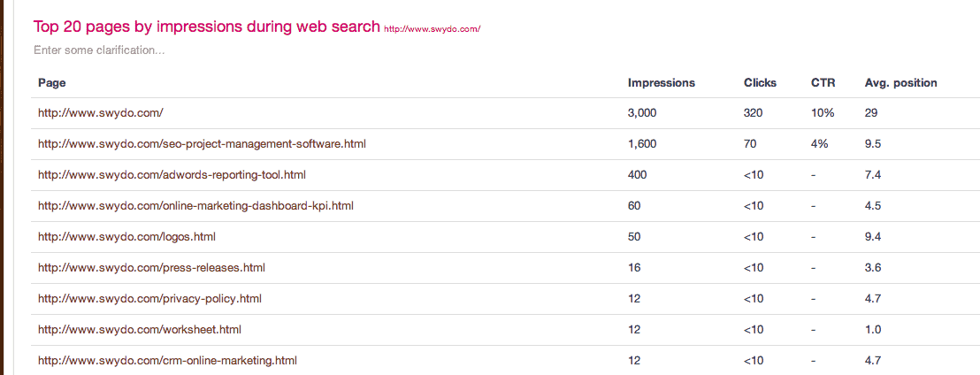Sort by the Avg. position column header
The width and height of the screenshot is (980, 375).
[x=900, y=82]
